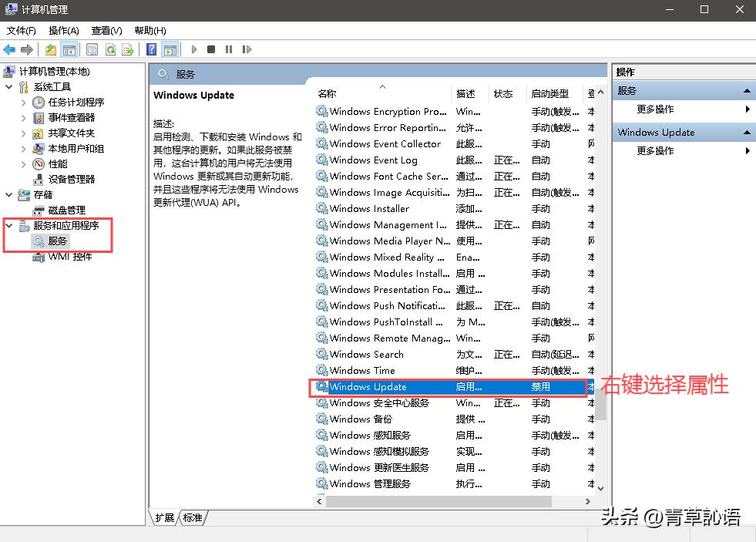Open the 查看(V) menu
The image size is (756, 542).
[x=106, y=31]
